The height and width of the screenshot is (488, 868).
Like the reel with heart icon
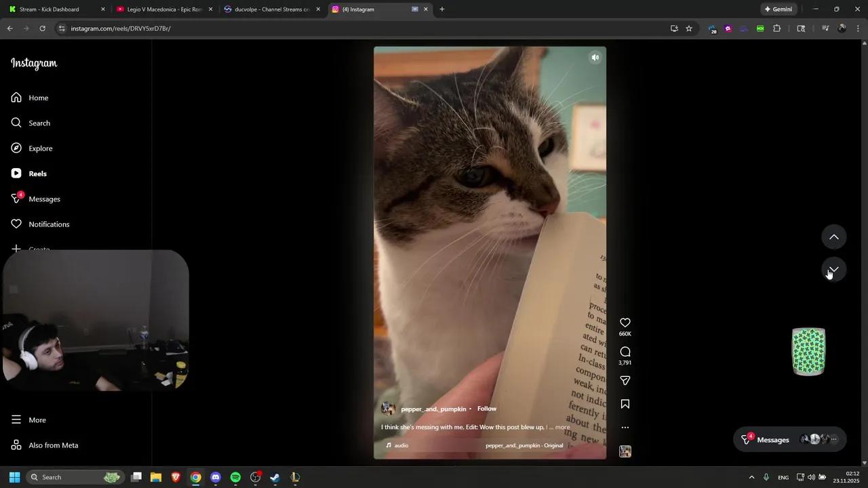[x=625, y=323]
